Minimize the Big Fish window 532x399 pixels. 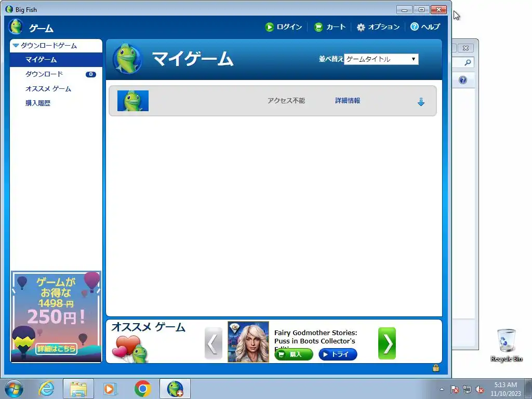point(404,10)
